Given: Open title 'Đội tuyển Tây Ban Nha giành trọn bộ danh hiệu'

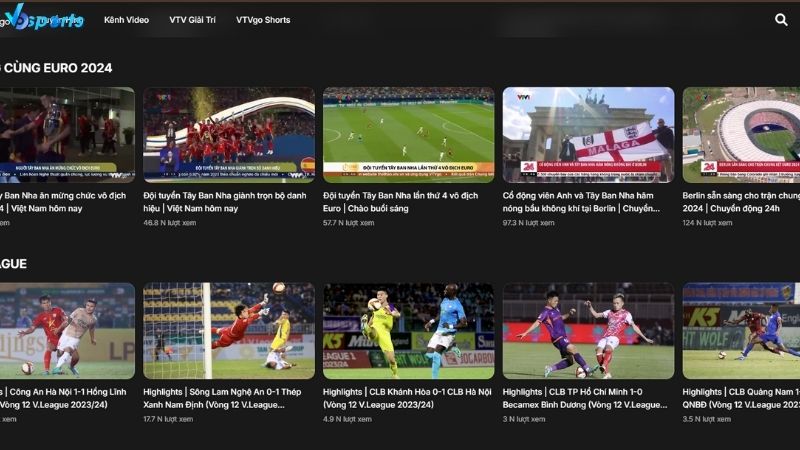Looking at the screenshot, I should click(225, 202).
